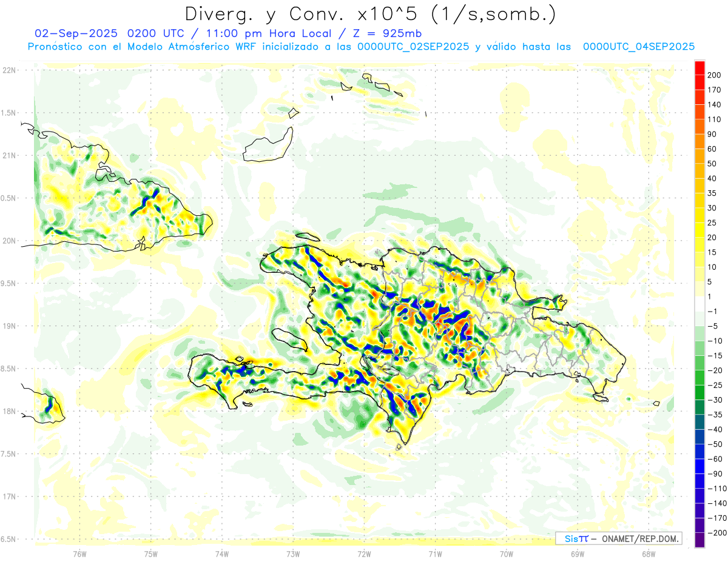728x562 pixels.
Task: Select the date text '02-Sep-2025'
Action: pos(75,33)
